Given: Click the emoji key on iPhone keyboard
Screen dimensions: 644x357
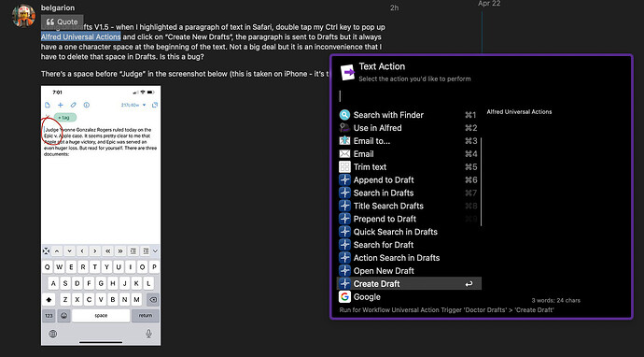Looking at the screenshot, I should [63, 316].
